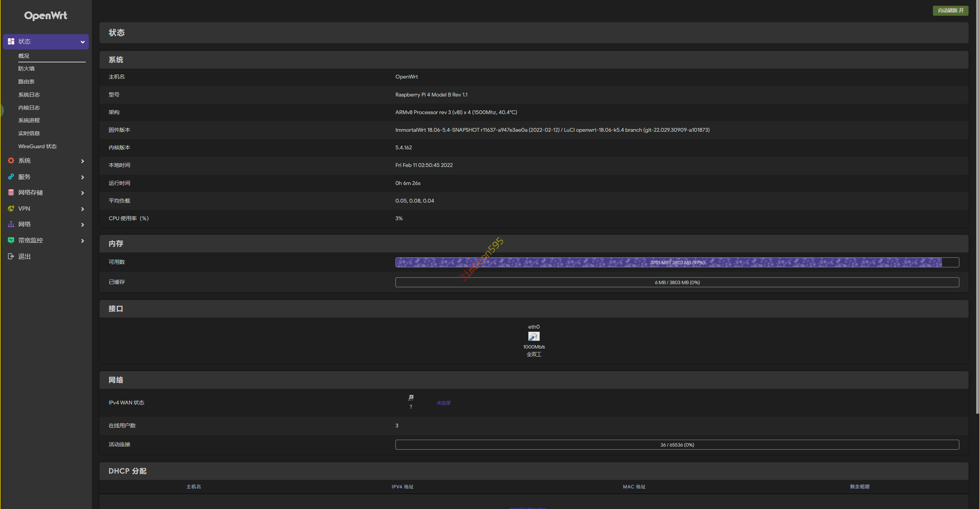Click the 网络 topology icon
This screenshot has height=509, width=980.
pos(11,224)
